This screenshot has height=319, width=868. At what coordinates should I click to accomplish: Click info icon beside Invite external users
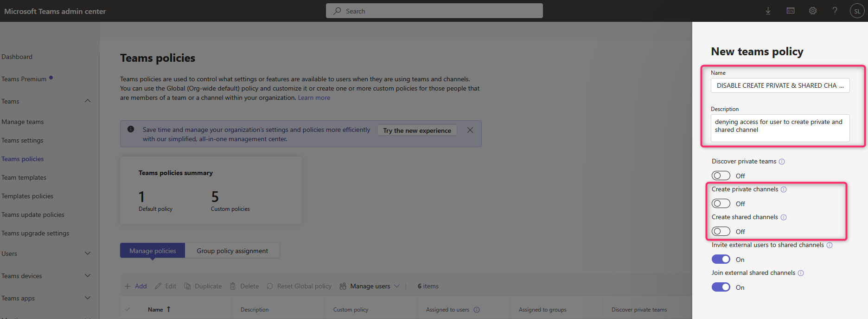[830, 245]
